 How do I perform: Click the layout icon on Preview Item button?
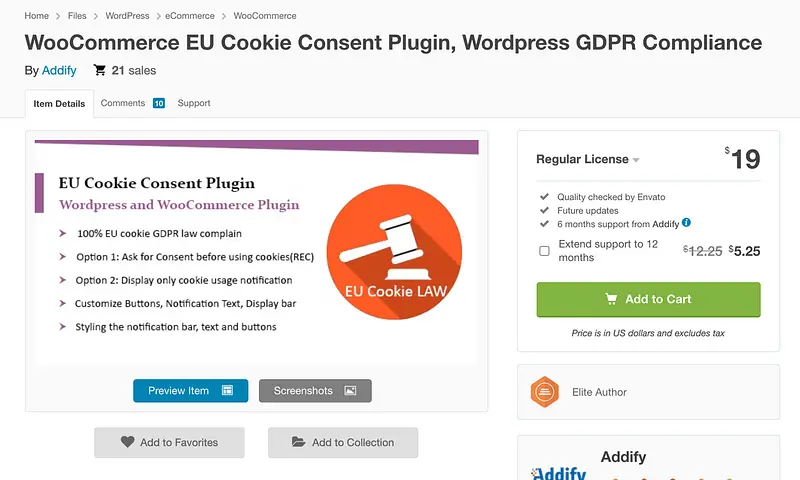(x=227, y=390)
